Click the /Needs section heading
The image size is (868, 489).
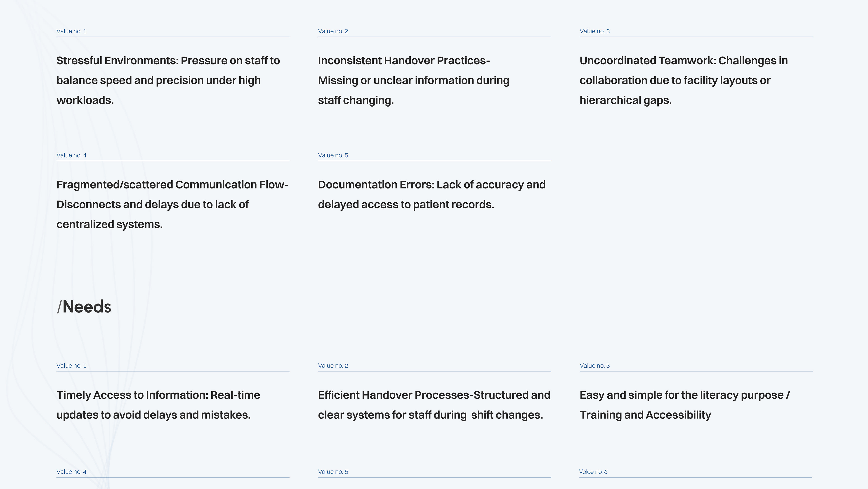click(84, 307)
